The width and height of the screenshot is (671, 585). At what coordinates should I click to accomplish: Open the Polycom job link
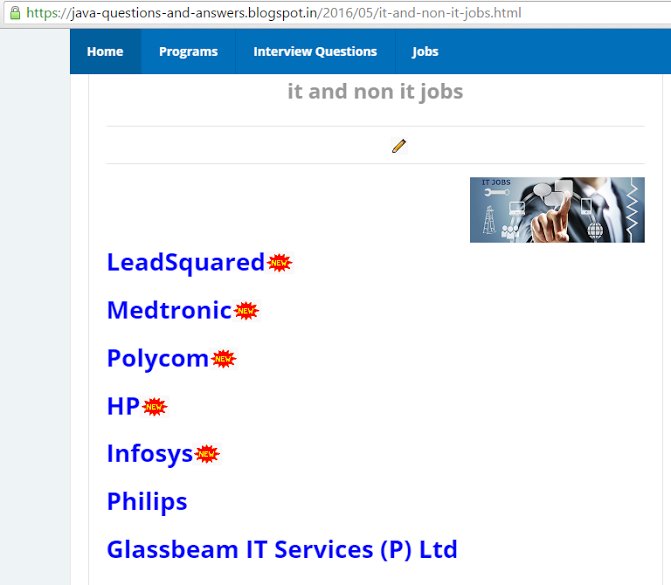click(x=158, y=359)
